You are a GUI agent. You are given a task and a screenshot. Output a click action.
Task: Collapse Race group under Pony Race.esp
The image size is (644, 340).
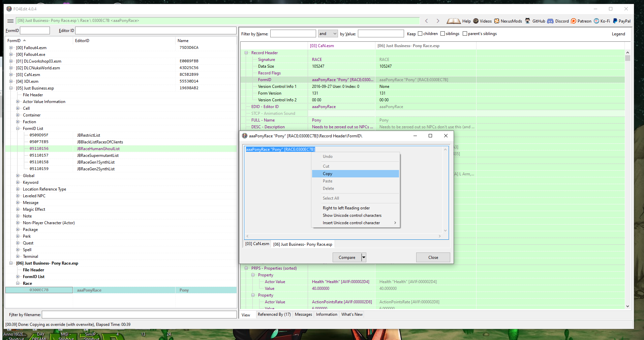[x=18, y=283]
